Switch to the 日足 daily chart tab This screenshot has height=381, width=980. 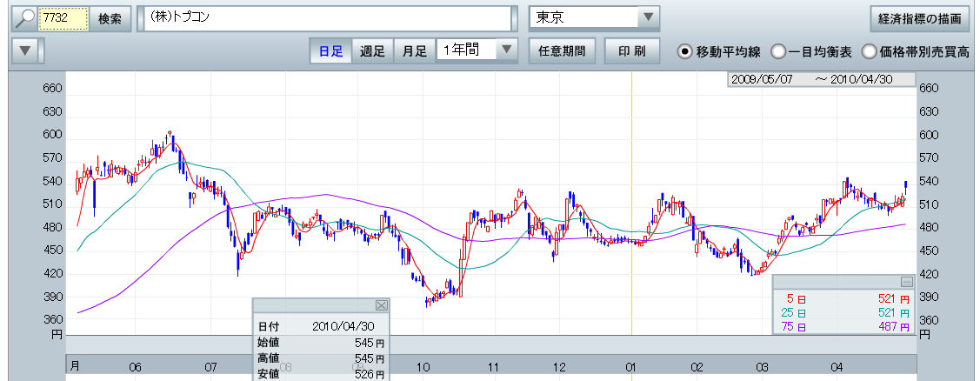click(330, 50)
